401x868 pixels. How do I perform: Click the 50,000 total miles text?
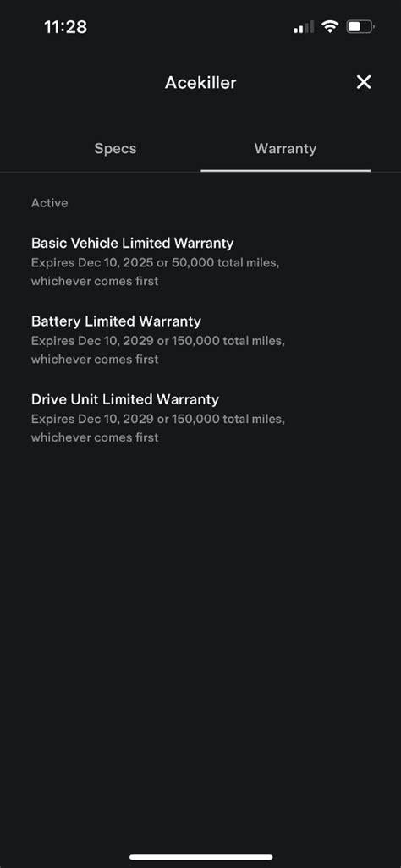coord(225,262)
